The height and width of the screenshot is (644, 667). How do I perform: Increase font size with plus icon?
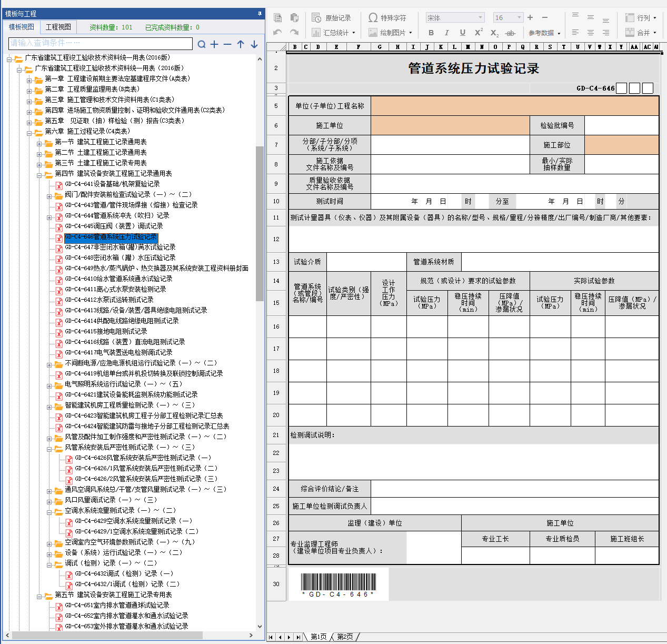point(530,17)
